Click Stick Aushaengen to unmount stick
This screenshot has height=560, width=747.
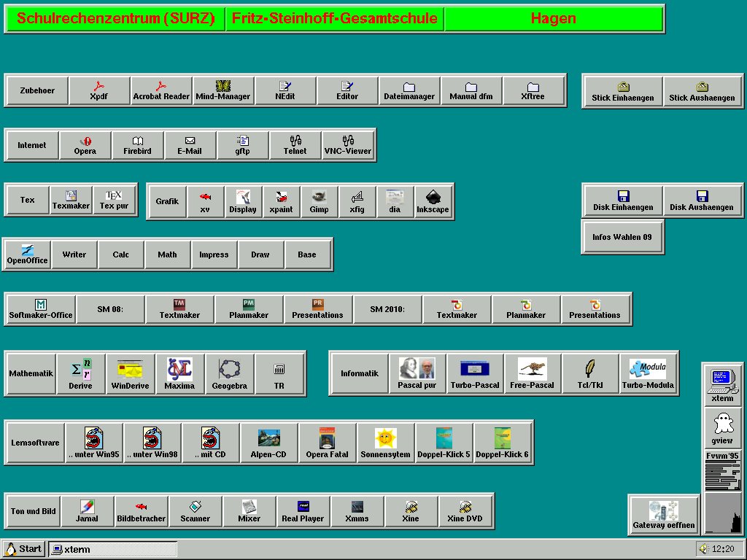pyautogui.click(x=702, y=91)
